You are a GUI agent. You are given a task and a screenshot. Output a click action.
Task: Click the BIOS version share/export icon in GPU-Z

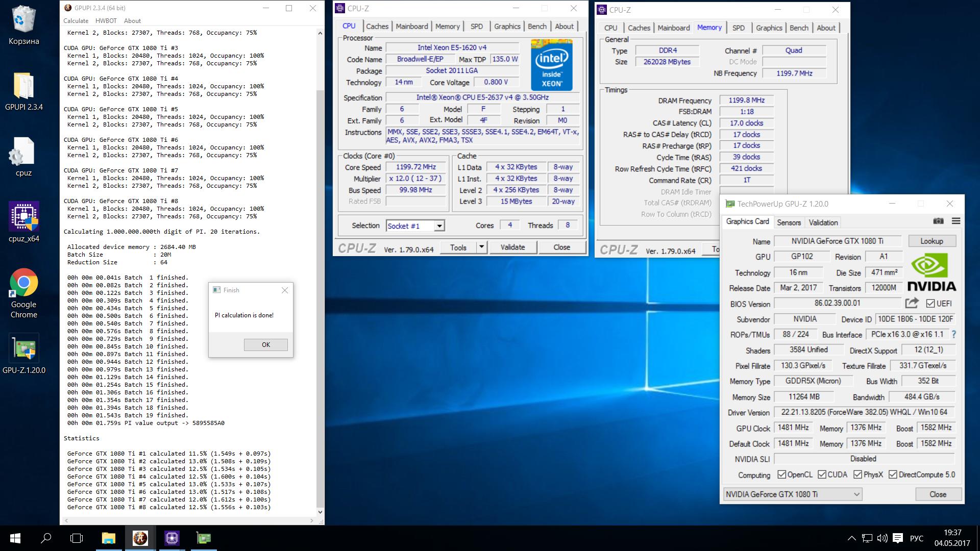pyautogui.click(x=912, y=303)
